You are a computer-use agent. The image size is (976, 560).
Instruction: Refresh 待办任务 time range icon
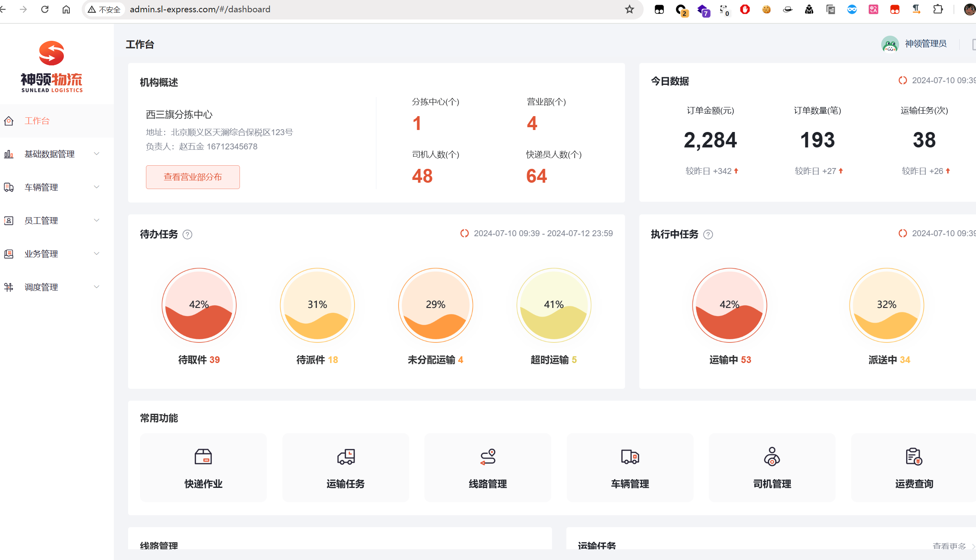point(464,233)
